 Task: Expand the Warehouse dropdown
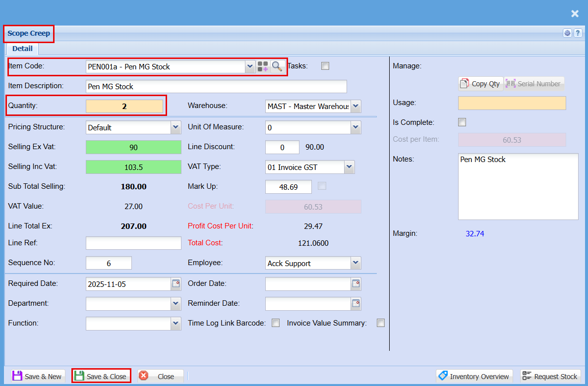pos(355,106)
